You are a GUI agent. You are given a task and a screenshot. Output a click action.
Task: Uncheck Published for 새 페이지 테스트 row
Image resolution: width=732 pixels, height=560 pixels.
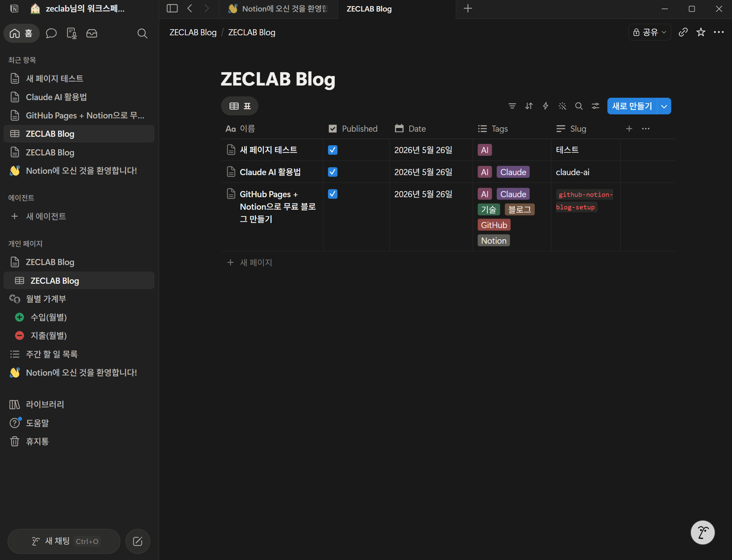333,150
